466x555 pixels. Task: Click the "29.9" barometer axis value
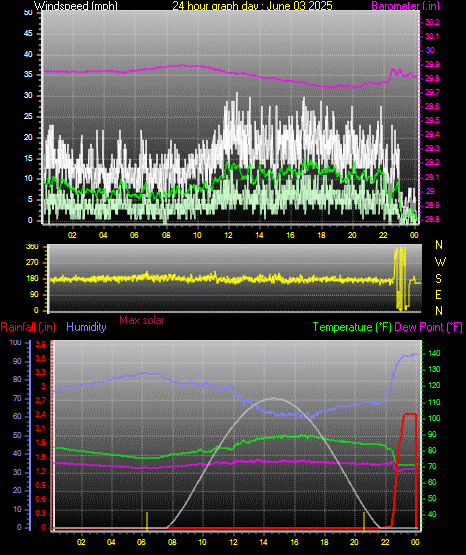(432, 64)
